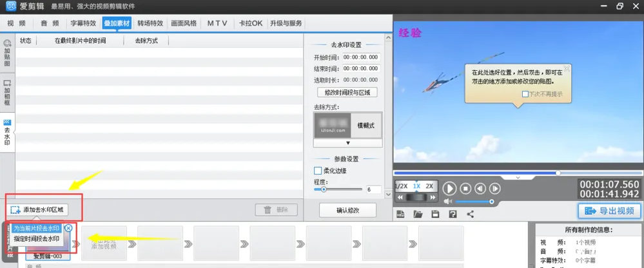Restore the window with the title bar button
The image size is (644, 268).
[x=620, y=6]
